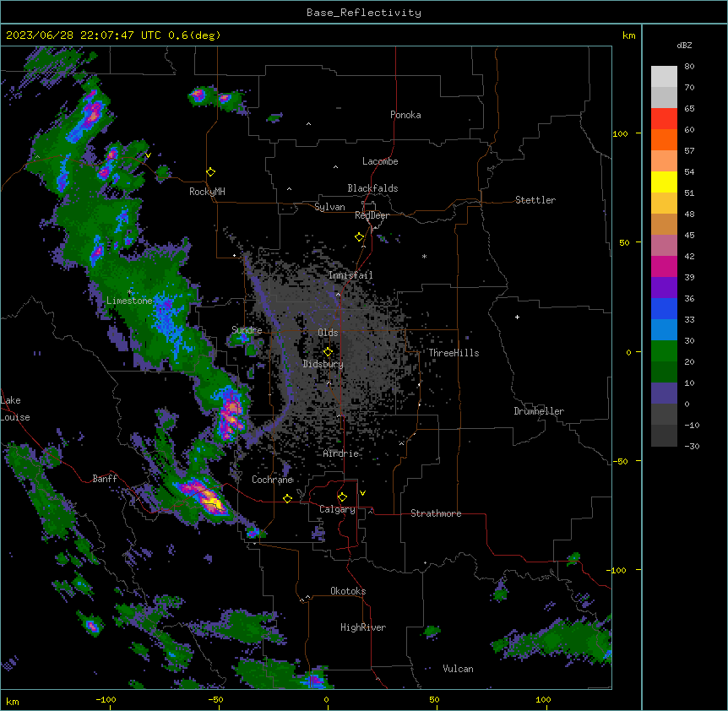
Task: Click the Olds town label
Action: click(328, 333)
